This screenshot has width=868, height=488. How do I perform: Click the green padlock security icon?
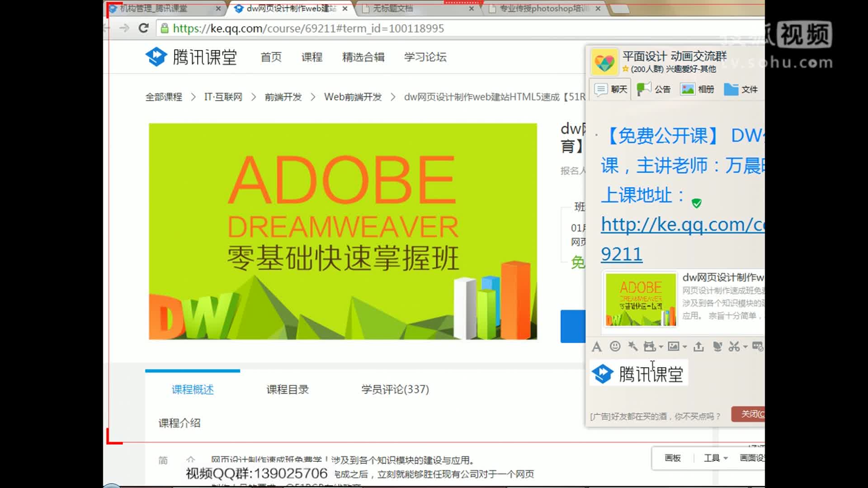[165, 28]
